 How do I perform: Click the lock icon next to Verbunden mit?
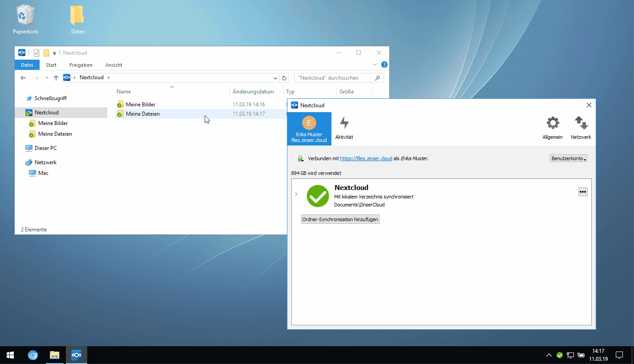(x=300, y=158)
